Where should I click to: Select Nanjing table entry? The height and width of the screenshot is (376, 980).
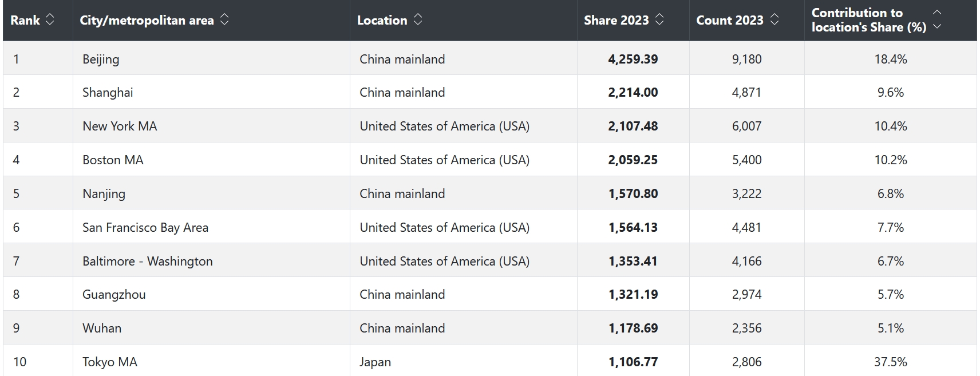click(104, 193)
